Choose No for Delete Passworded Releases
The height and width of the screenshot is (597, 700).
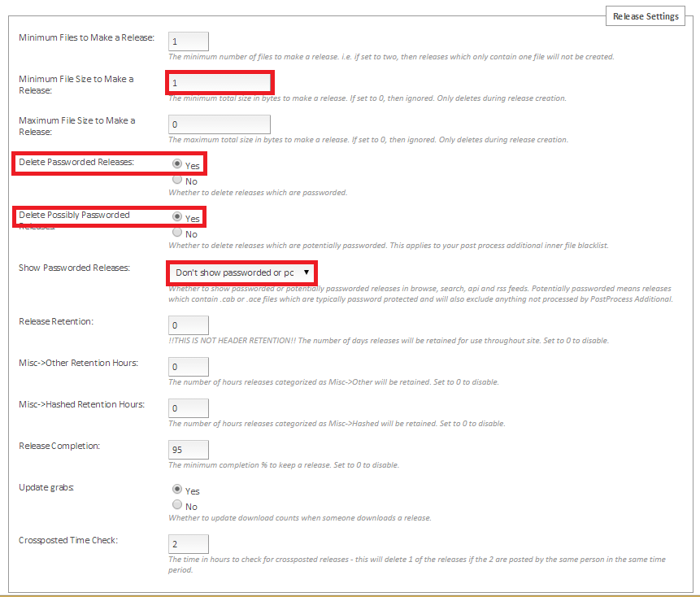click(x=177, y=180)
